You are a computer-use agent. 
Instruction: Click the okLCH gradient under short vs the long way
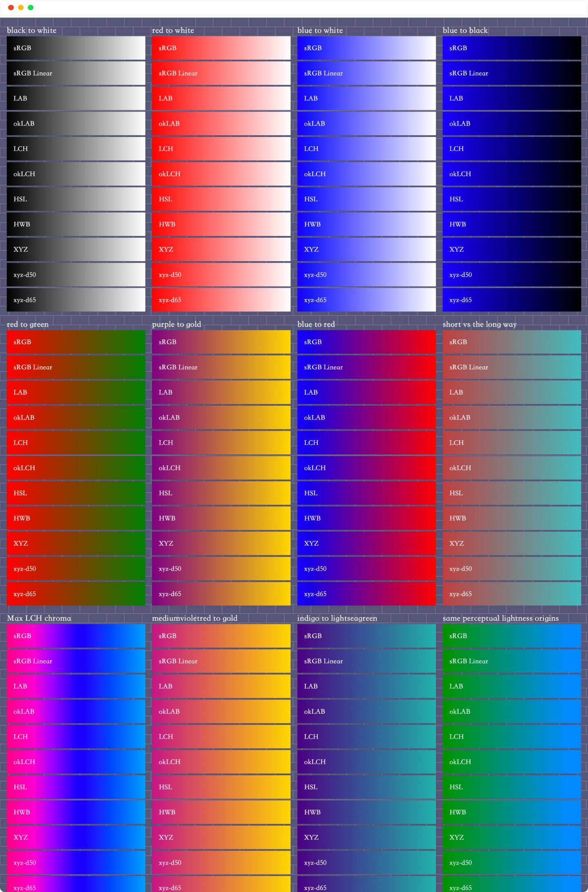click(512, 468)
